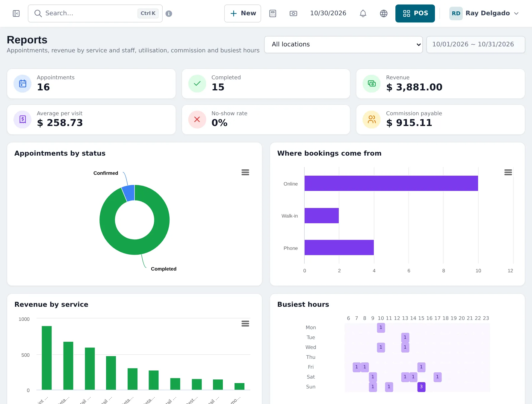The width and height of the screenshot is (532, 404).
Task: Open the POS button
Action: coord(415,13)
